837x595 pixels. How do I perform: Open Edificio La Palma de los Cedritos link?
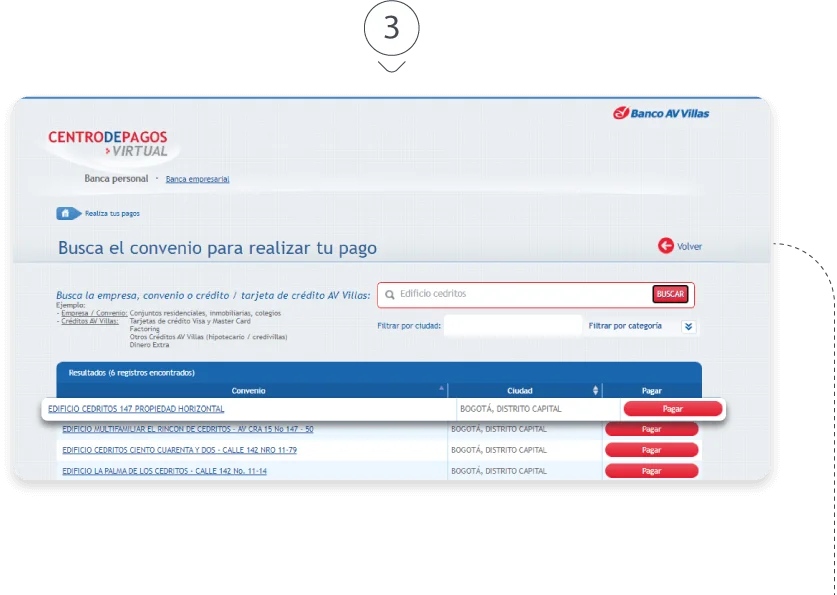164,471
